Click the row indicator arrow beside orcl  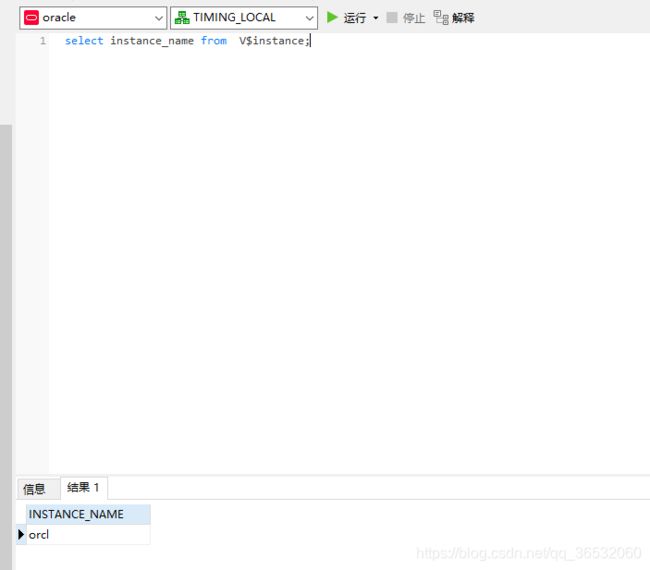point(21,534)
